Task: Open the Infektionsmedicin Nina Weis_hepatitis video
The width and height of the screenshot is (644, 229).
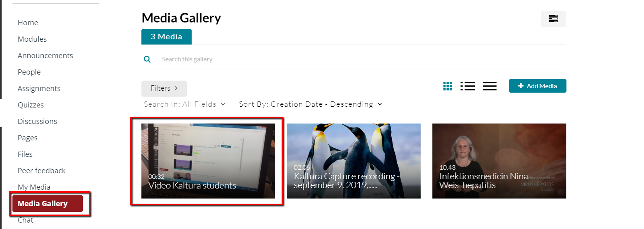Action: coord(499,161)
